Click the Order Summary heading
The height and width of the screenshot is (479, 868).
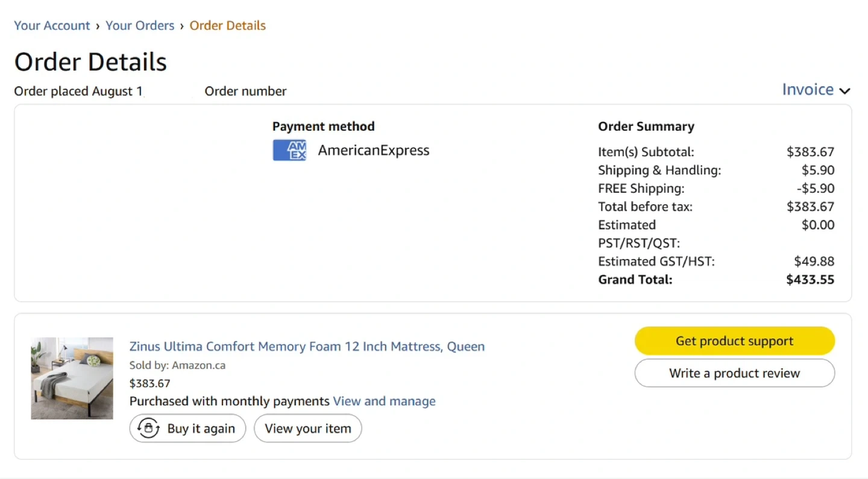click(646, 127)
